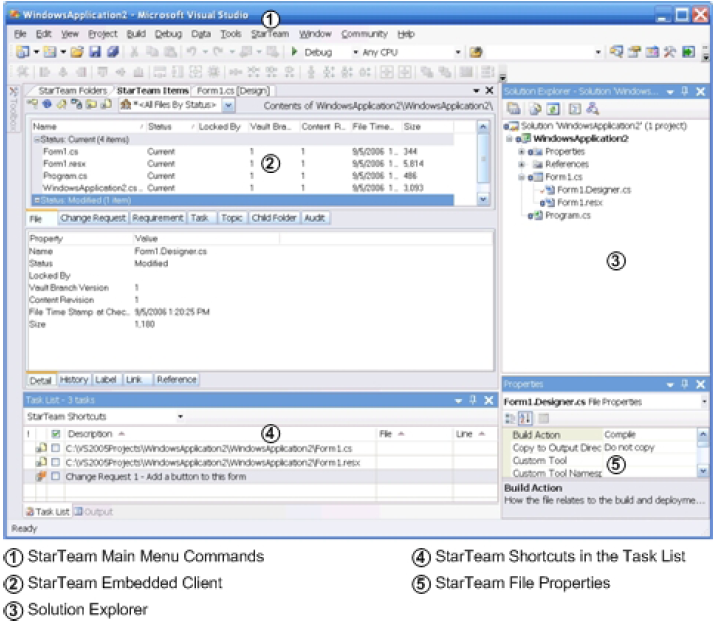Click the shortcut icon beside Form1.resx task
713x629 pixels.
41,462
